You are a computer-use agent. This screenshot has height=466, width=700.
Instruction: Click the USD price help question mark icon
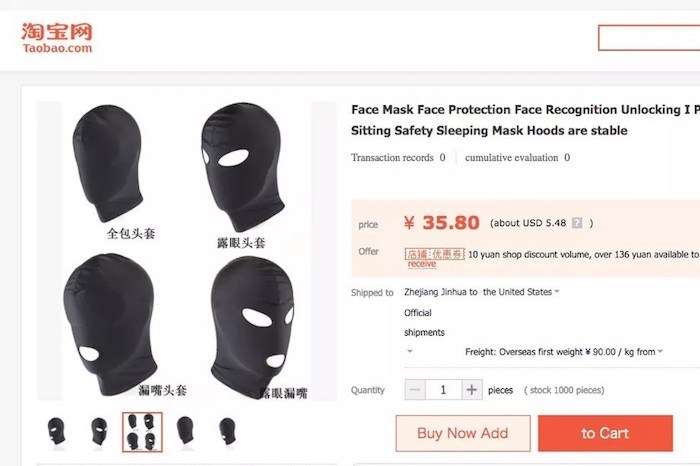click(576, 224)
